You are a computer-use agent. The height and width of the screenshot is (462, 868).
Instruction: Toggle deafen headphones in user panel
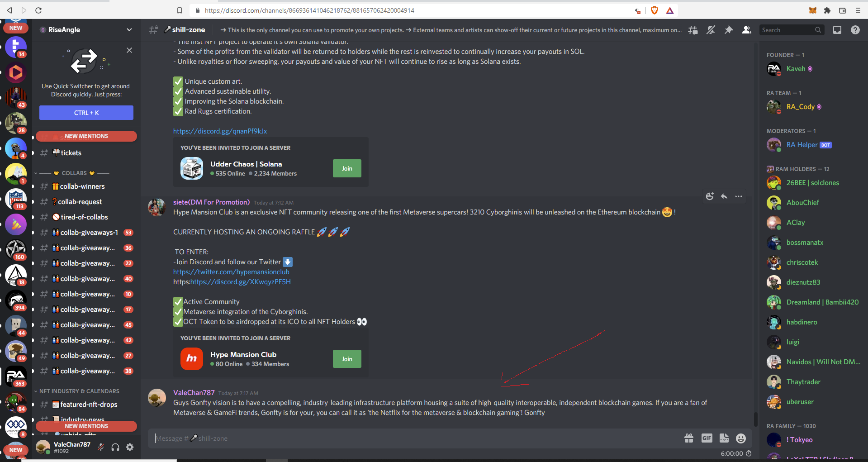tap(115, 448)
